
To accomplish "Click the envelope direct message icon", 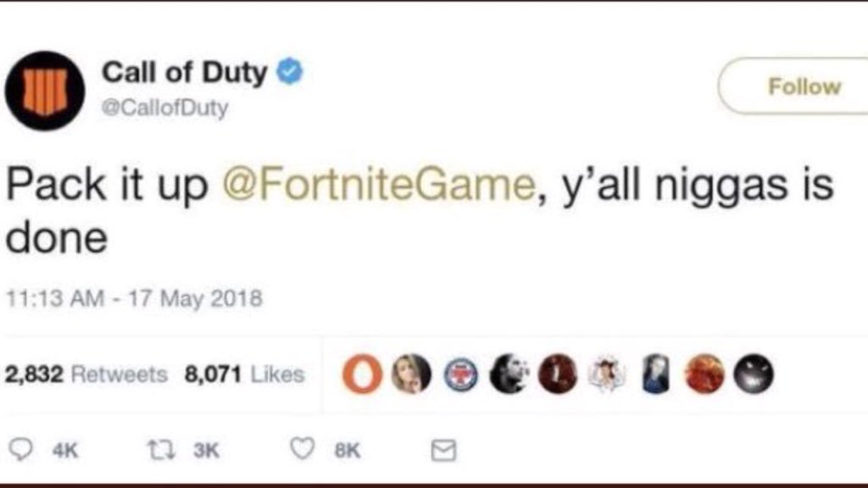I will (x=443, y=450).
